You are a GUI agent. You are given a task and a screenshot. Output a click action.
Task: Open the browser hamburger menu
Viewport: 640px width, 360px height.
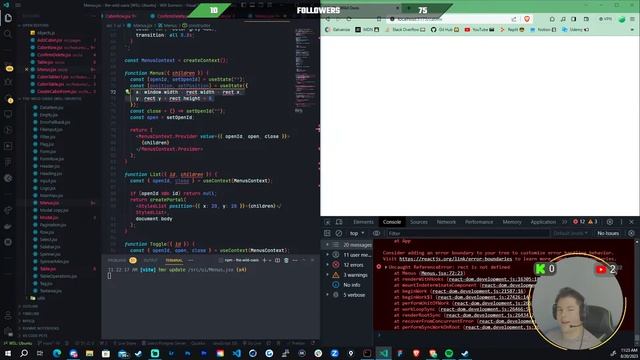(632, 19)
